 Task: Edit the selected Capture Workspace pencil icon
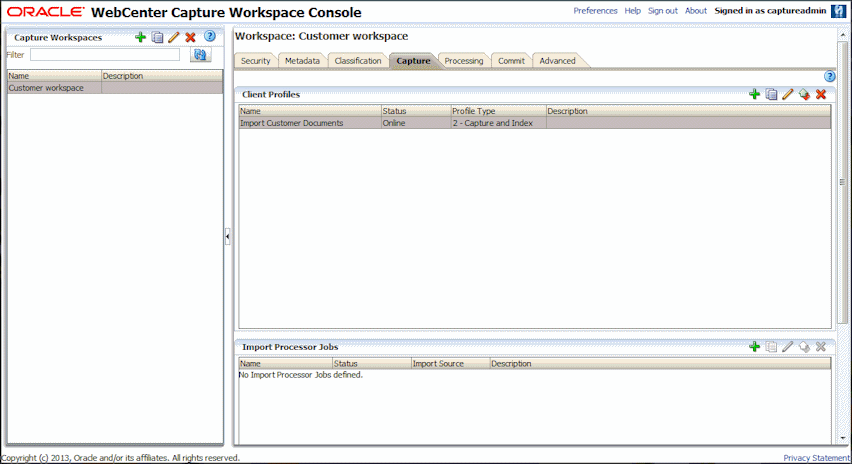(173, 37)
